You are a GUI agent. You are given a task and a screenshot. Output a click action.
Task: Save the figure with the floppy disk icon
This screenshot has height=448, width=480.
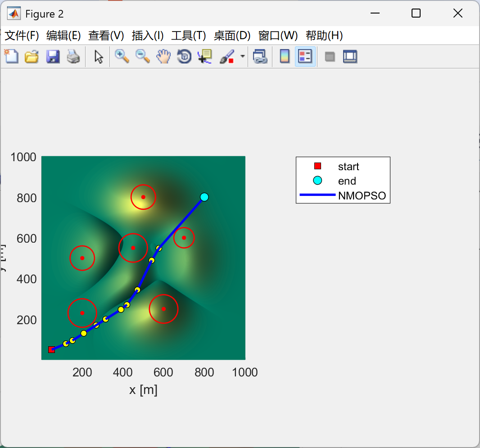[53, 57]
